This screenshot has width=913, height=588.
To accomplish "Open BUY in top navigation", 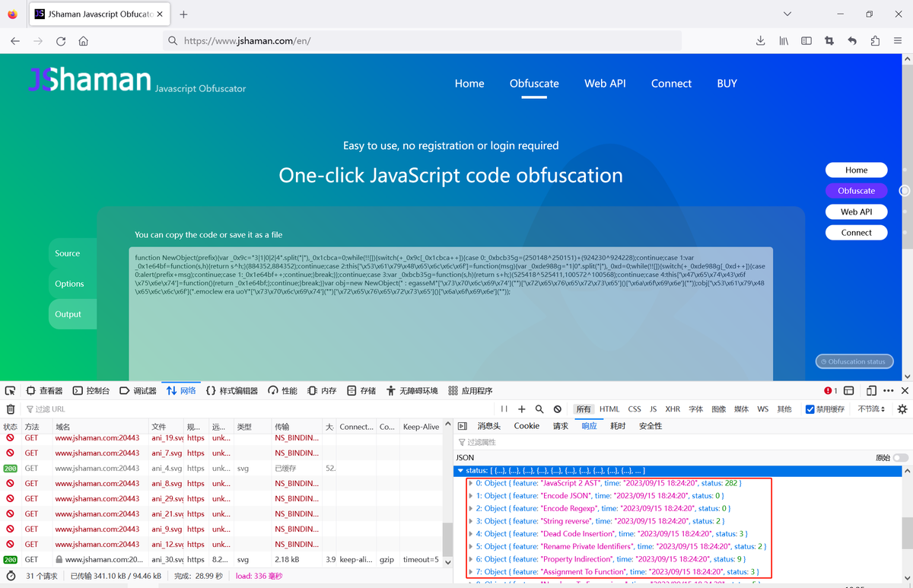I will point(727,84).
